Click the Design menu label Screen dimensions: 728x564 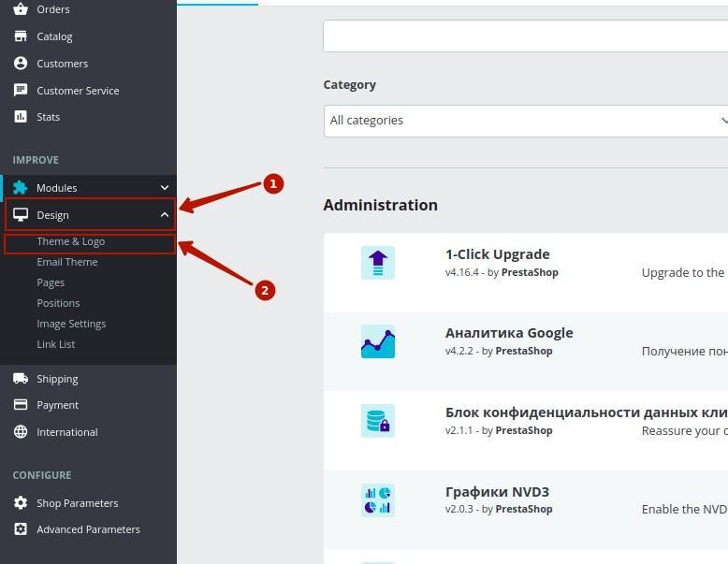coord(53,215)
